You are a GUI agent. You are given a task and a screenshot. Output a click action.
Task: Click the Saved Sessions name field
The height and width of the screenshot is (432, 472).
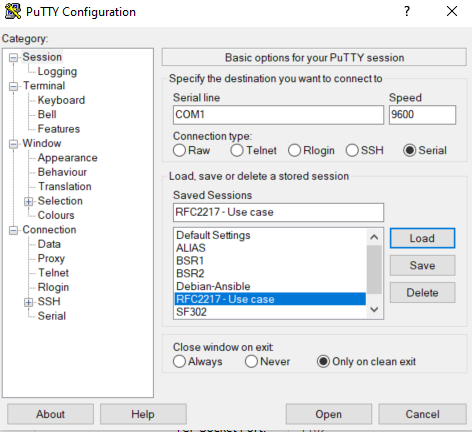point(278,212)
